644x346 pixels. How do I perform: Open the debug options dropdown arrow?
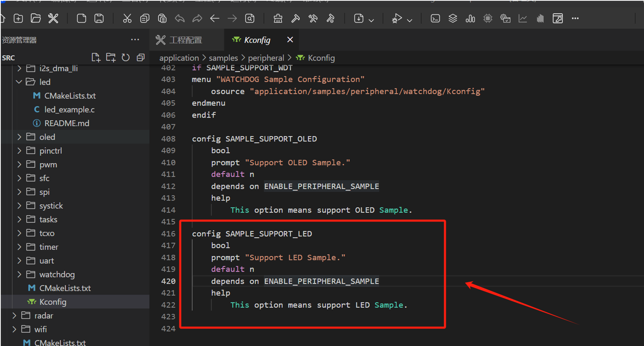pyautogui.click(x=410, y=20)
